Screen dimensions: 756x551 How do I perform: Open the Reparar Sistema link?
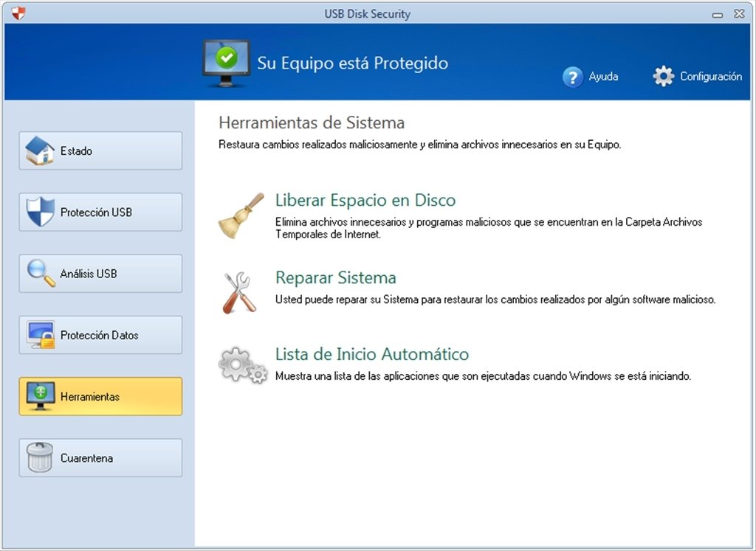(336, 277)
